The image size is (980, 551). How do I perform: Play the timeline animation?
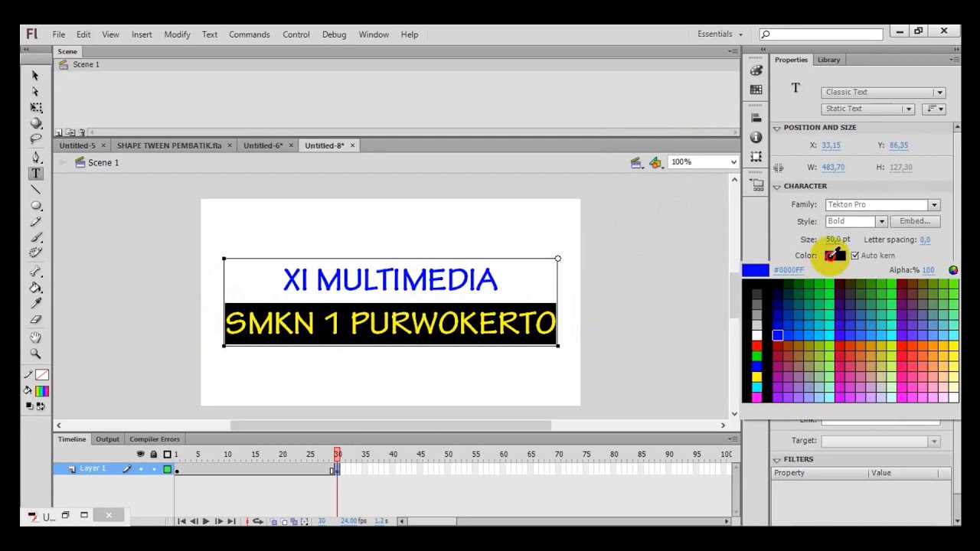pos(205,521)
